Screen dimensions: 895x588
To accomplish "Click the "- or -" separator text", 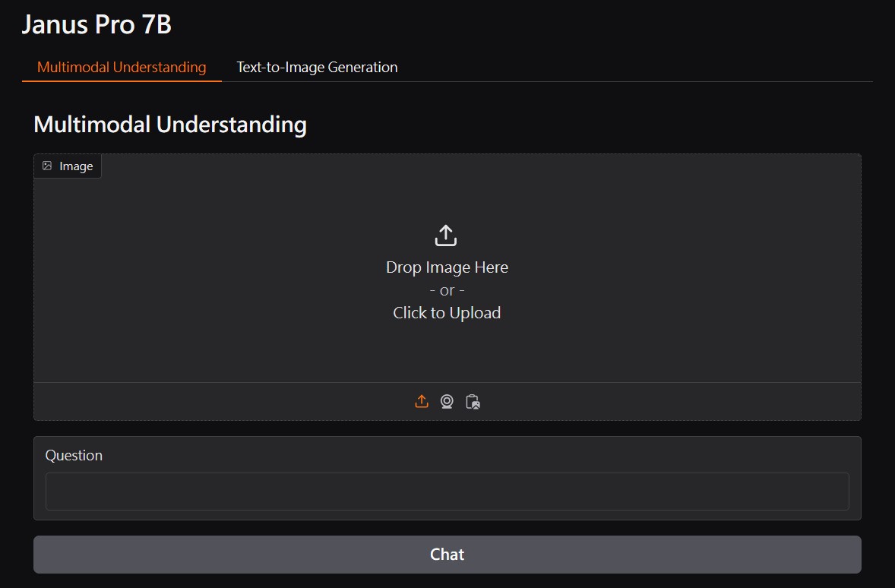I will click(447, 290).
